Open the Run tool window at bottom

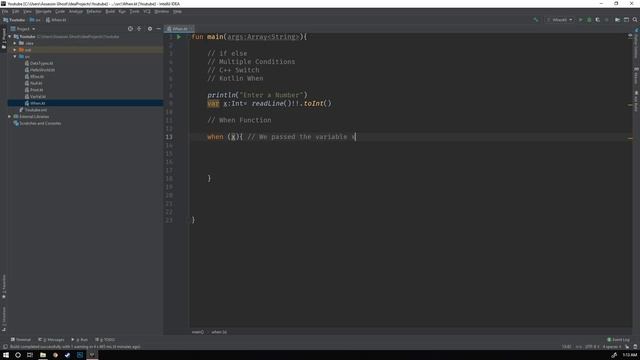[80, 340]
